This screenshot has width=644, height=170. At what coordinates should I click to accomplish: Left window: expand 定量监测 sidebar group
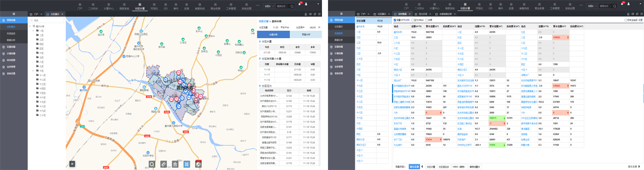(13, 46)
